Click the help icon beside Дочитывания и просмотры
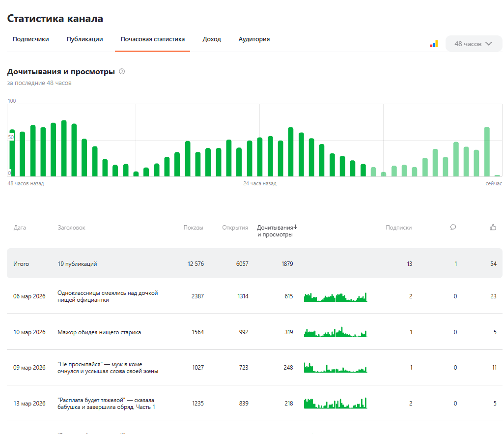Screen dimensions: 504x434 coord(122,72)
